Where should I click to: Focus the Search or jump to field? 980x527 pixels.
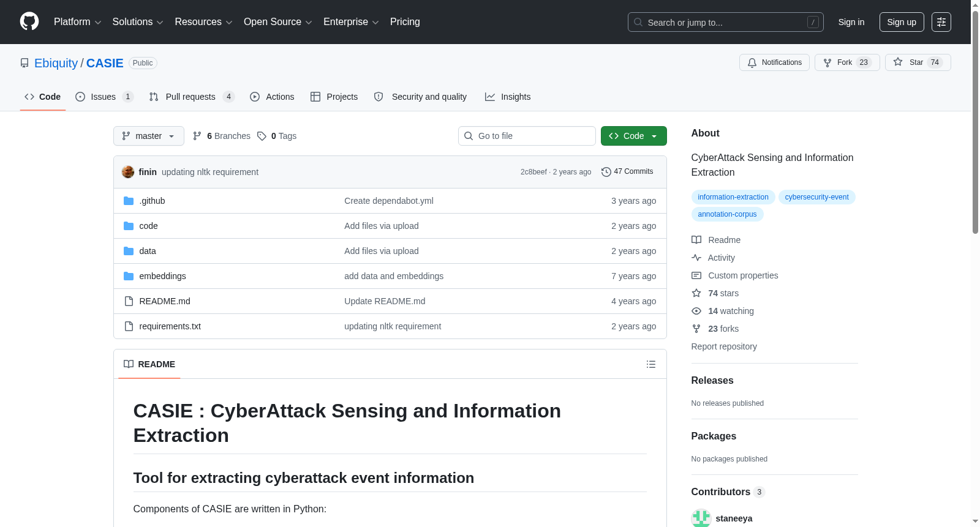click(x=726, y=22)
